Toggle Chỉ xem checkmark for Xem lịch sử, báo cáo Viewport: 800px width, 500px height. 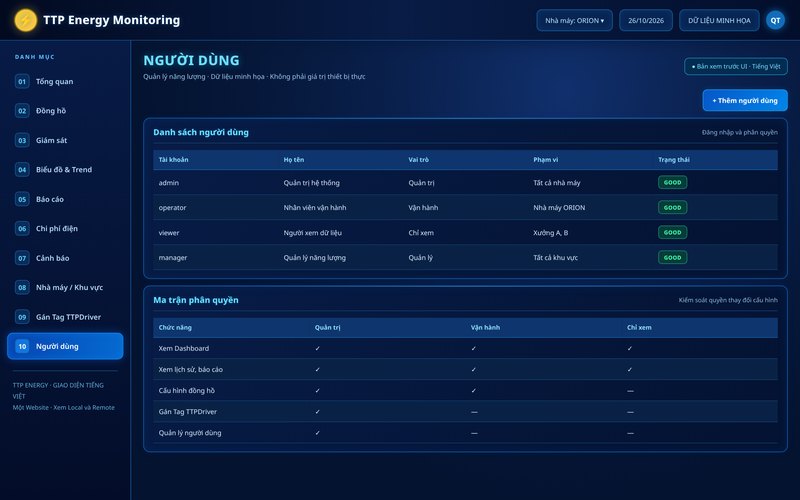(x=630, y=369)
